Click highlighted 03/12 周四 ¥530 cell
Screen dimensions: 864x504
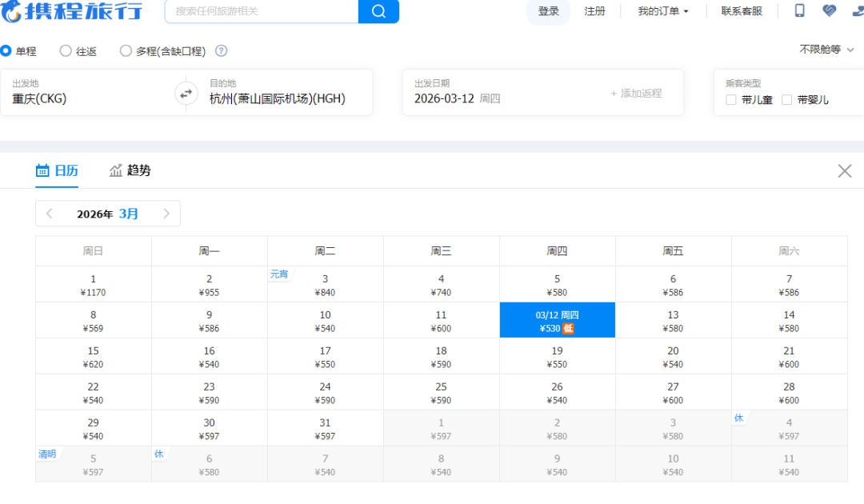click(557, 321)
